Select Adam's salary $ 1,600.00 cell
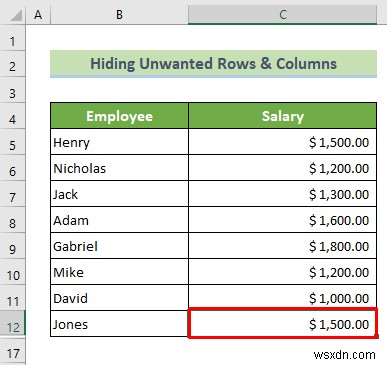The image size is (387, 365). point(283,220)
